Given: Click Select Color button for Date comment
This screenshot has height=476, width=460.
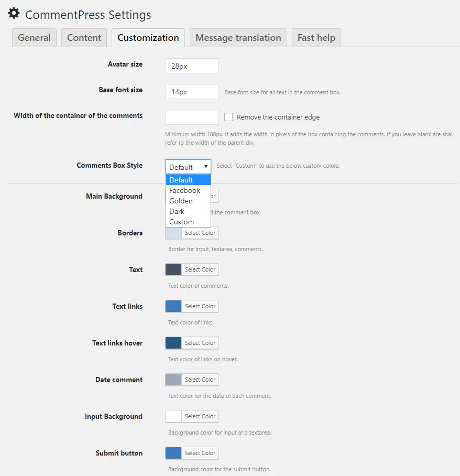Looking at the screenshot, I should click(200, 380).
